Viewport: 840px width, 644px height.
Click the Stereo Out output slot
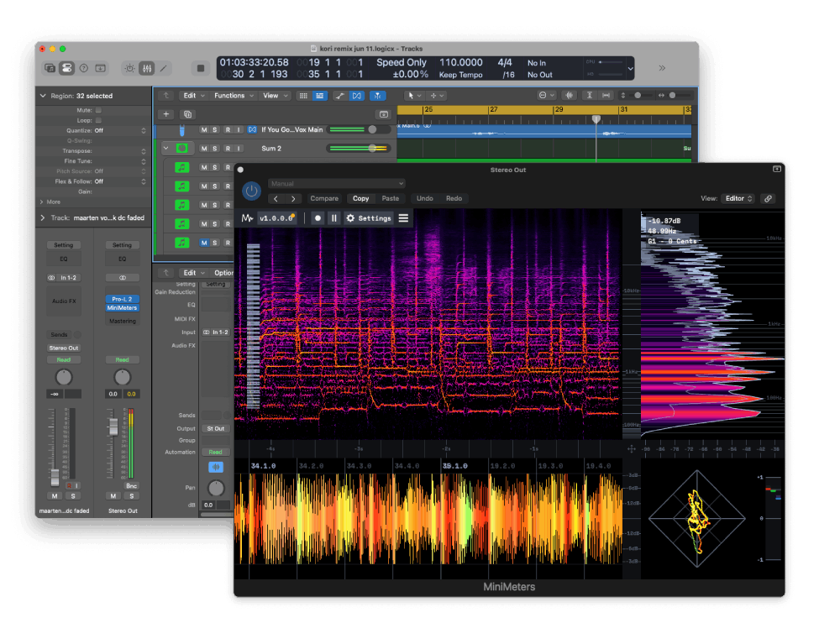64,348
